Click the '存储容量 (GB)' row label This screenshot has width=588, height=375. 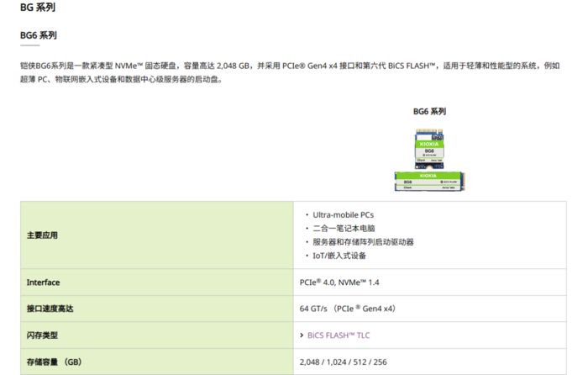(54, 362)
